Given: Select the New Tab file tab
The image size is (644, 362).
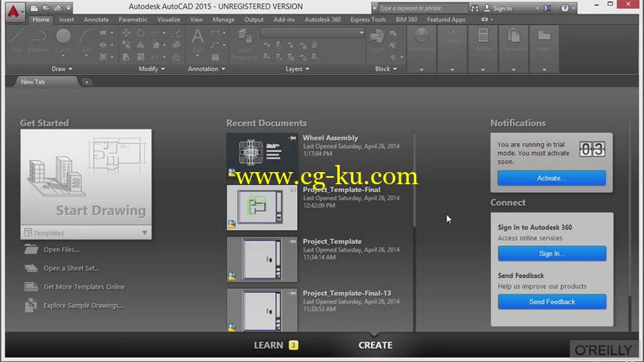Looking at the screenshot, I should [46, 82].
